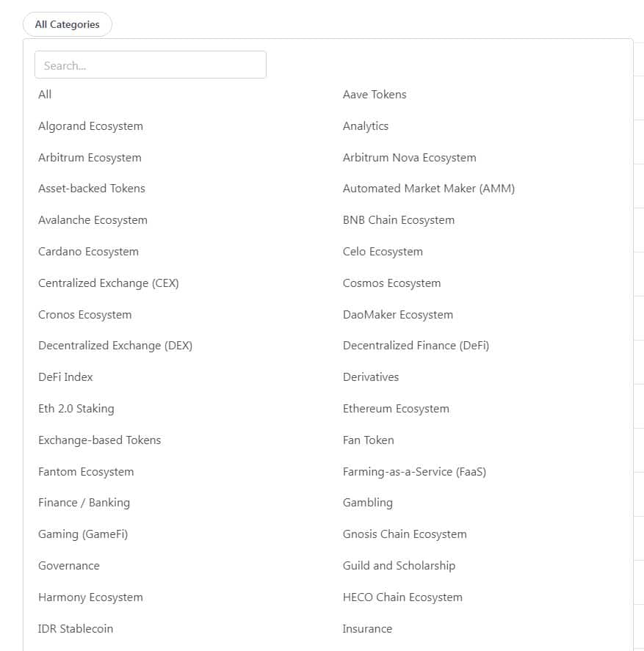Select Avalanche Ecosystem
The image size is (644, 651).
tap(93, 219)
